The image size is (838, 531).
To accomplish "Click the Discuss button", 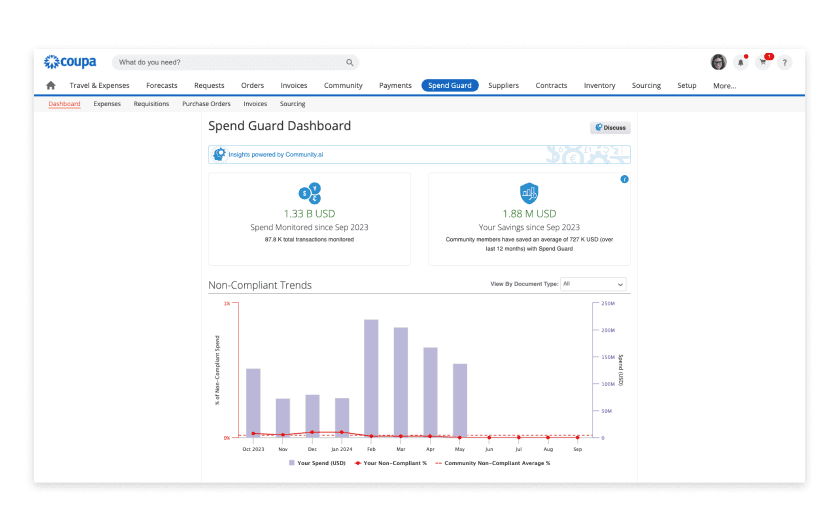I will pyautogui.click(x=610, y=128).
